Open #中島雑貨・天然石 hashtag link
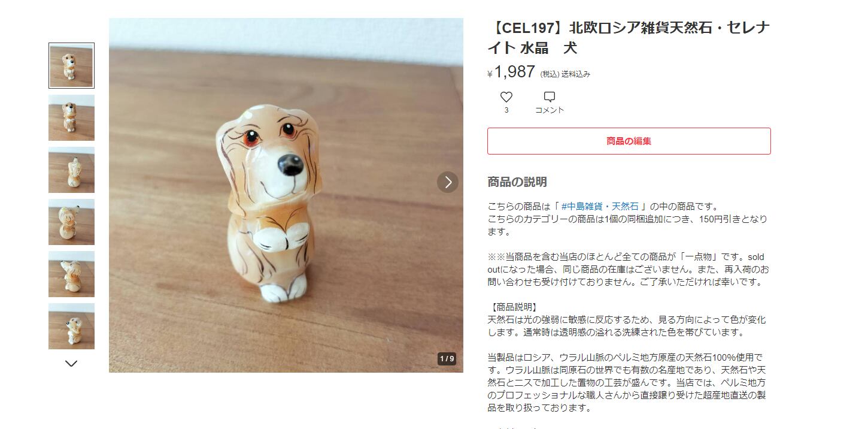 (600, 207)
